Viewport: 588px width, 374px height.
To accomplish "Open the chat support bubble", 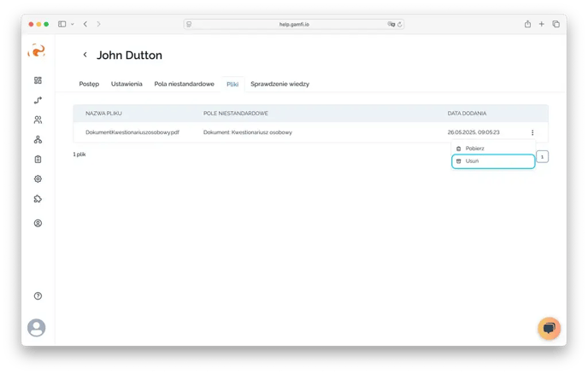I will pyautogui.click(x=549, y=328).
